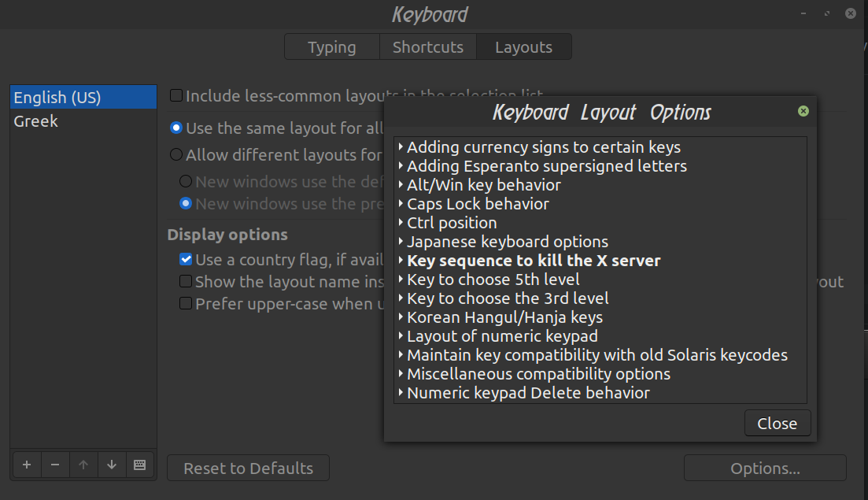Toggle Include less-common layouts checkbox
Image resolution: width=868 pixels, height=500 pixels.
tap(176, 95)
